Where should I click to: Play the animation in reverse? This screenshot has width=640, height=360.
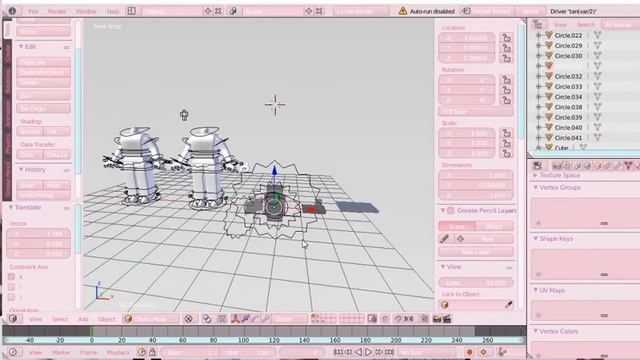[358, 352]
